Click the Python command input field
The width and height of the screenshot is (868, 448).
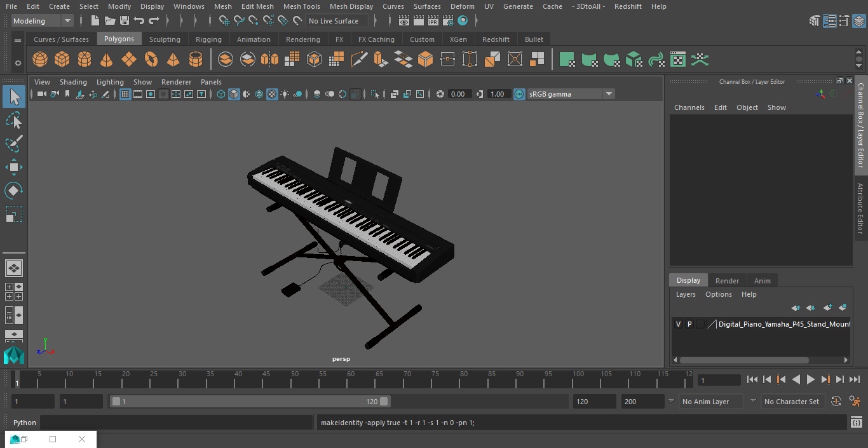[x=177, y=423]
